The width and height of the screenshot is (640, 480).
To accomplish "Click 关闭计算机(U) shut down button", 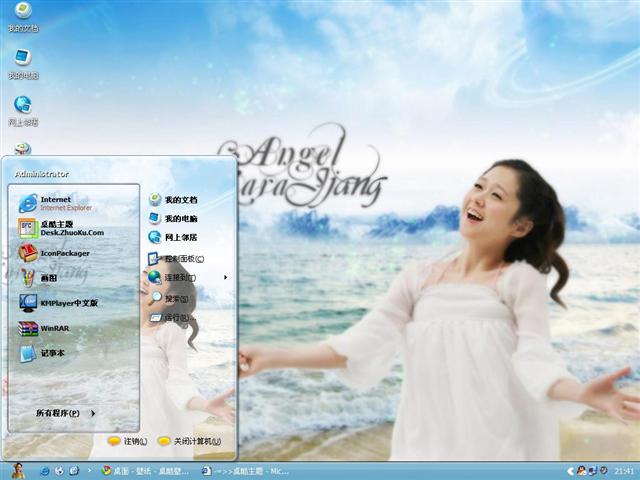I will click(189, 441).
